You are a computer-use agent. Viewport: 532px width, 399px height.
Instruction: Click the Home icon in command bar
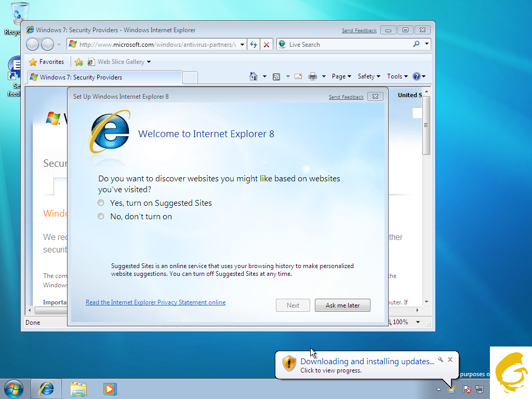(254, 76)
